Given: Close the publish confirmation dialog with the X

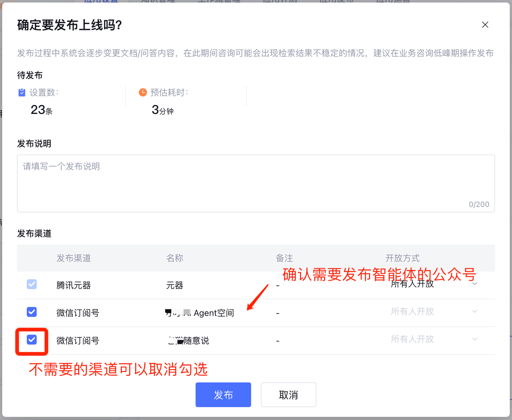Looking at the screenshot, I should (485, 25).
